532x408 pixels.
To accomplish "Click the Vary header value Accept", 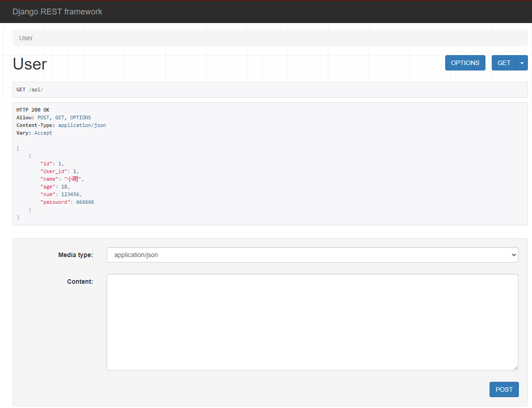I will pyautogui.click(x=43, y=132).
